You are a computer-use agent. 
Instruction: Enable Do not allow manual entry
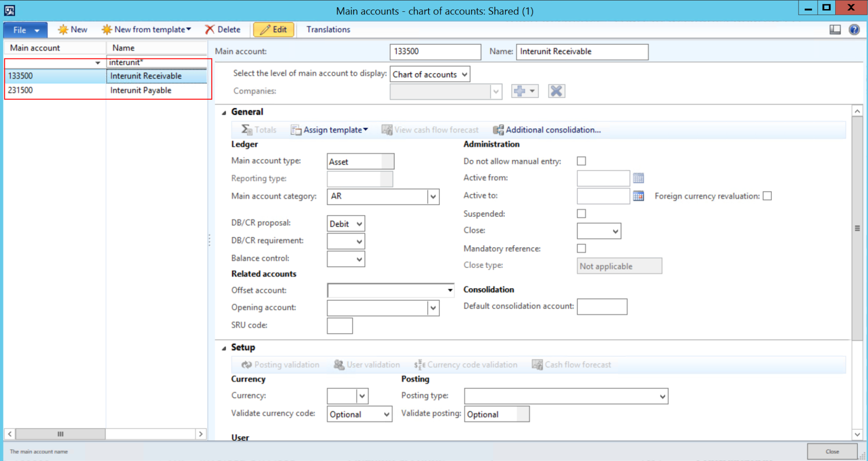point(581,161)
